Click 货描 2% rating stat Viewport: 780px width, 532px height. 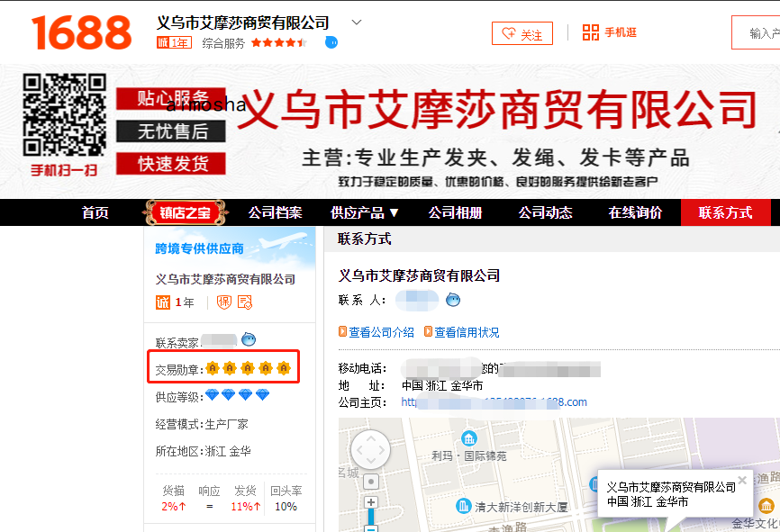pos(174,499)
